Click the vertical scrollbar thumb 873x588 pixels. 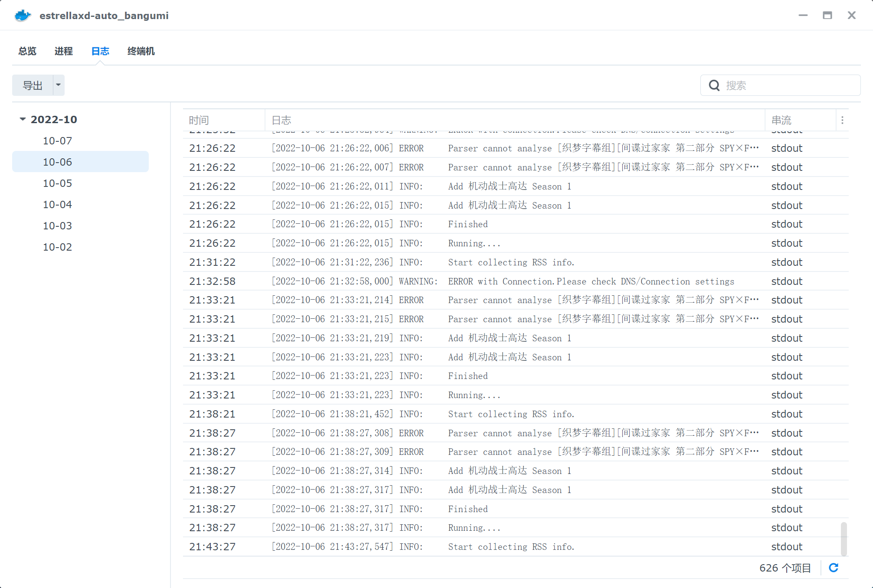tap(843, 538)
